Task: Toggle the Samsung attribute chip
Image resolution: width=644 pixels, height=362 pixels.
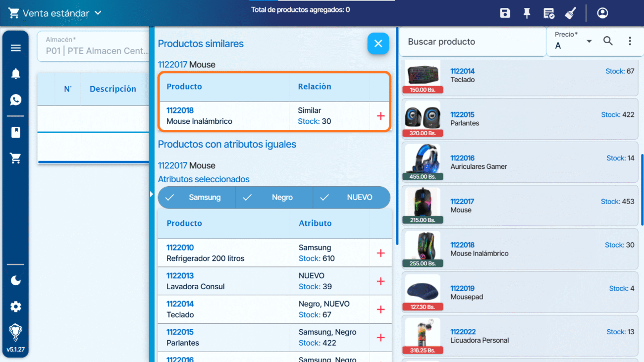Action: pos(197,198)
